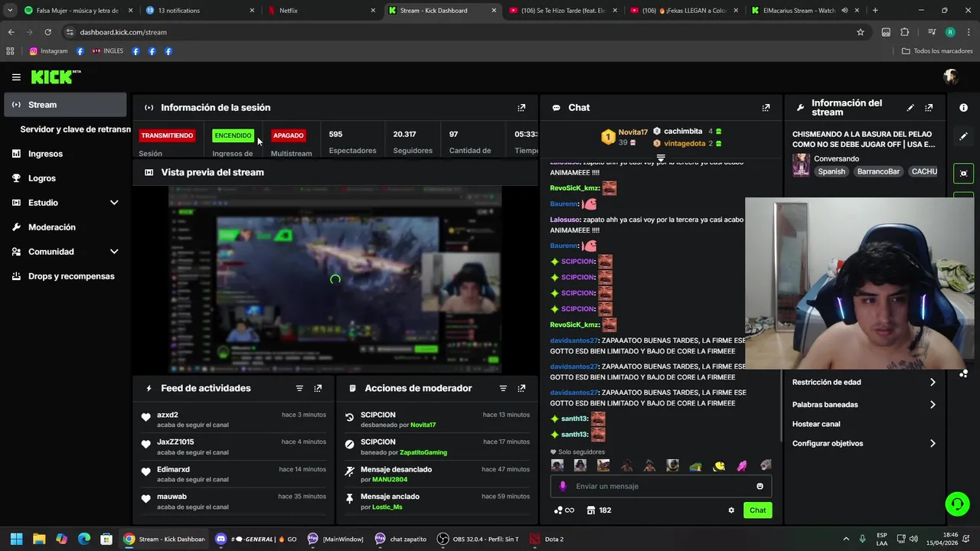Click the Spanish stream tag
This screenshot has width=980, height=551.
(831, 171)
